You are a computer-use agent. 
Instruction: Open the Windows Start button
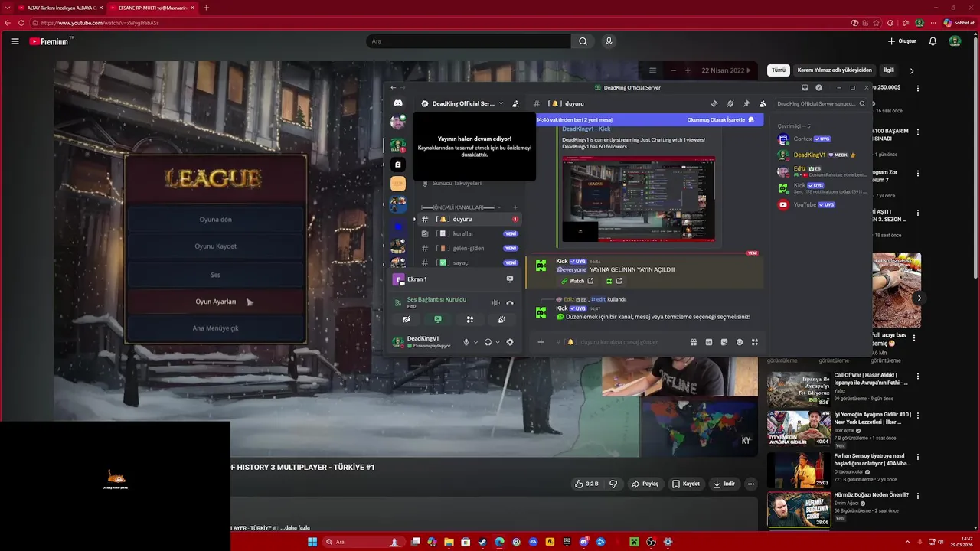tap(312, 542)
